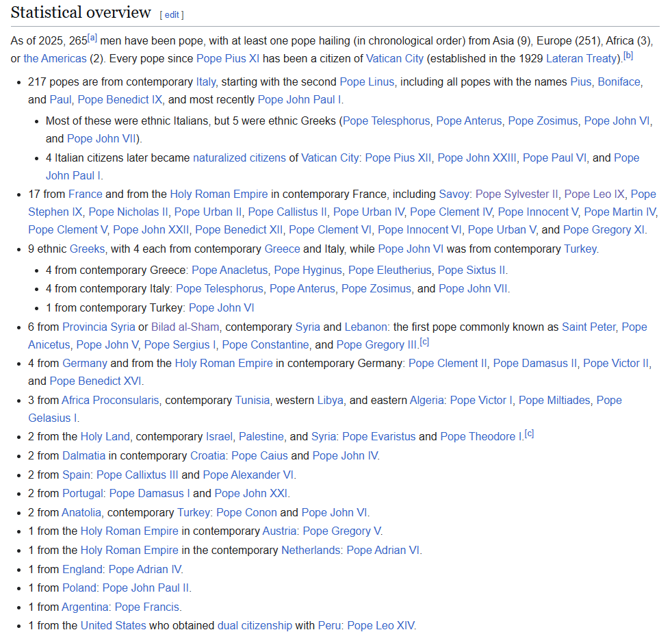
Task: Open the Pope John XXIII link
Action: tap(477, 158)
